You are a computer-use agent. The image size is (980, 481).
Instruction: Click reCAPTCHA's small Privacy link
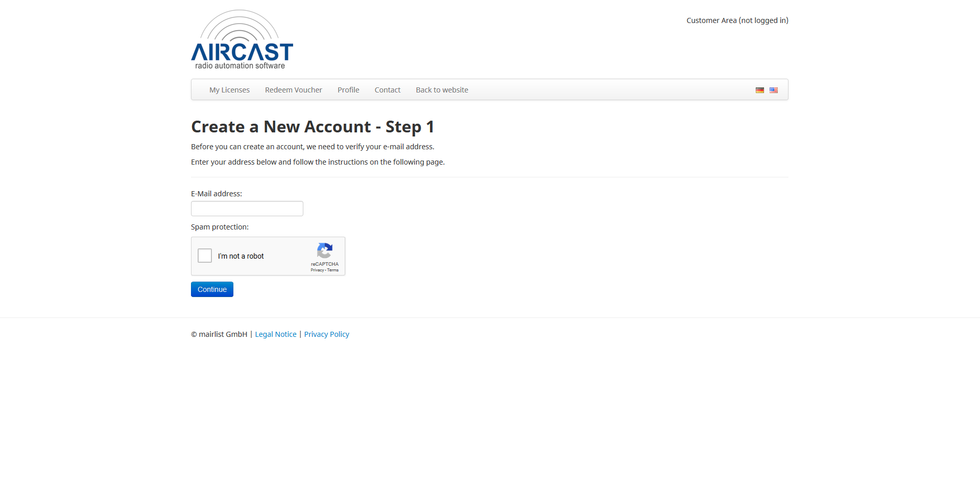(x=317, y=270)
